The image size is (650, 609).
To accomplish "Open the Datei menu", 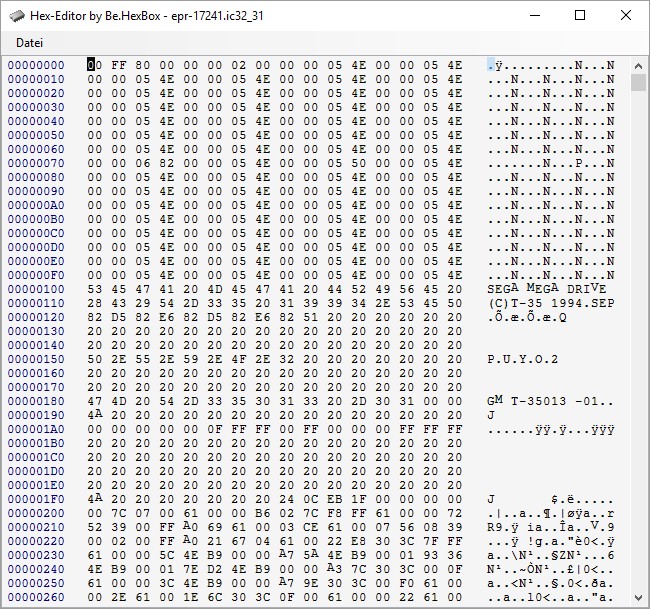I will pos(29,43).
